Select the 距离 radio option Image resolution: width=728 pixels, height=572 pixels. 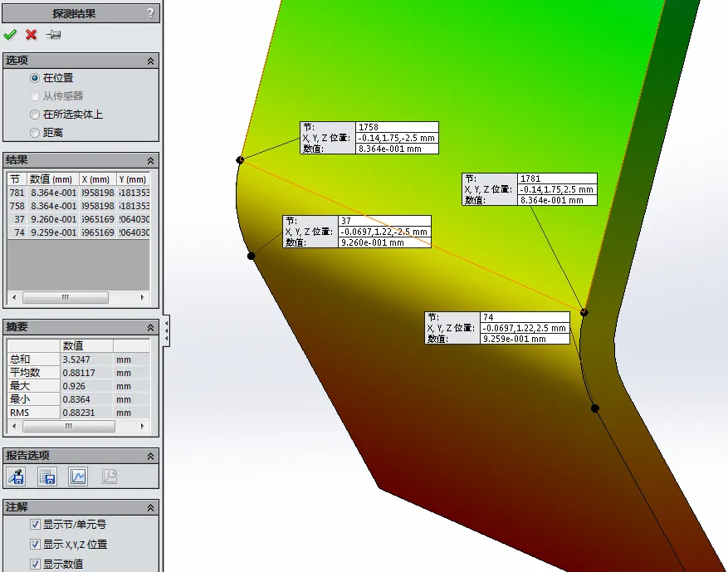[35, 133]
